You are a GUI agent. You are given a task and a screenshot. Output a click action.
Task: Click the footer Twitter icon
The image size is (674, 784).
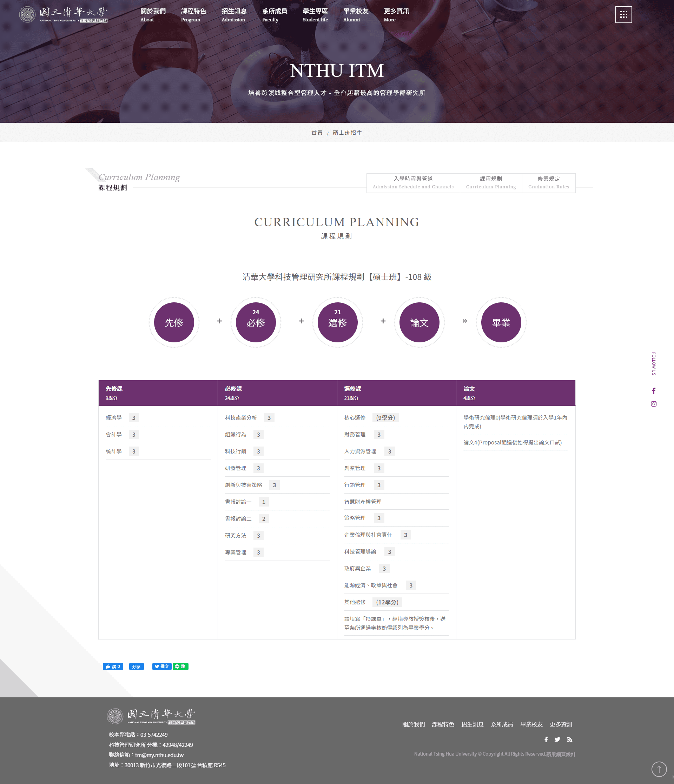[557, 739]
